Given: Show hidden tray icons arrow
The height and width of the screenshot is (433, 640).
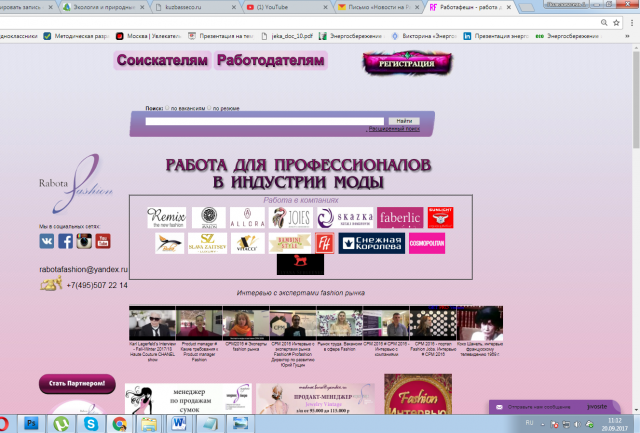Looking at the screenshot, I should click(x=543, y=424).
